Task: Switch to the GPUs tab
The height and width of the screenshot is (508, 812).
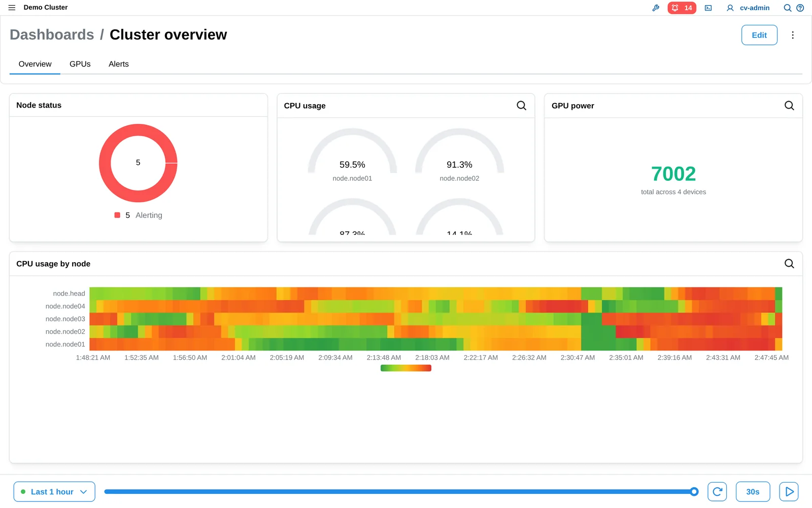Action: 80,64
